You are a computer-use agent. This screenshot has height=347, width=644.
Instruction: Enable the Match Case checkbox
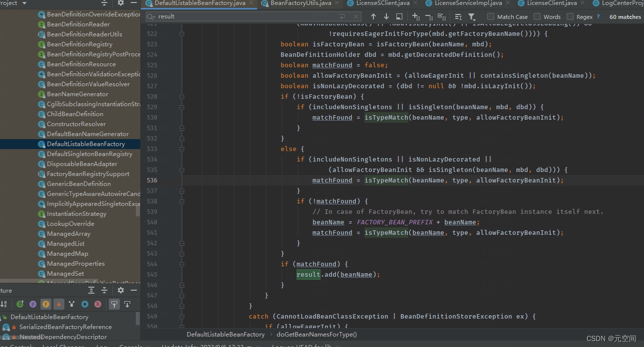tap(491, 16)
